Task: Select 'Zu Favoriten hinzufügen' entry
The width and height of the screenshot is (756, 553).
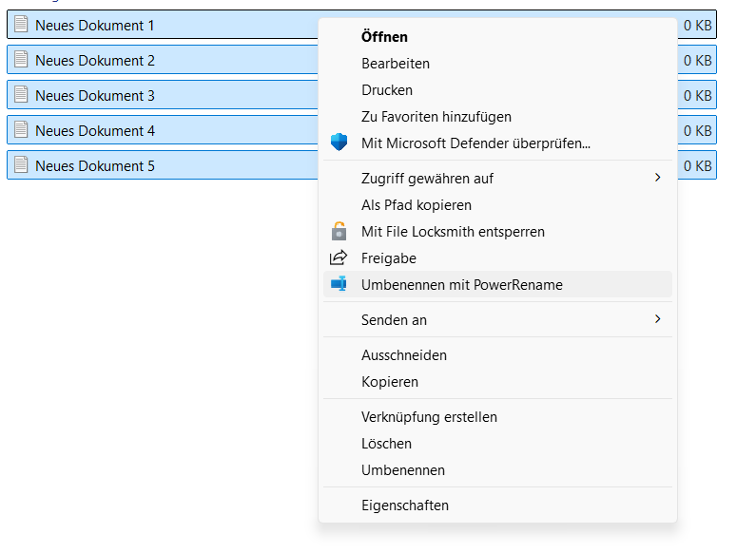Action: [436, 117]
